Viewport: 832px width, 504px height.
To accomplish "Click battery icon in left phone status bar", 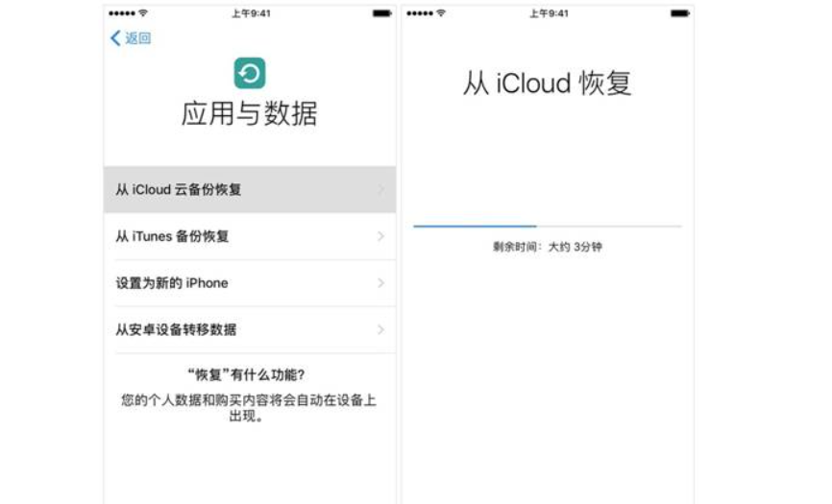I will [381, 13].
